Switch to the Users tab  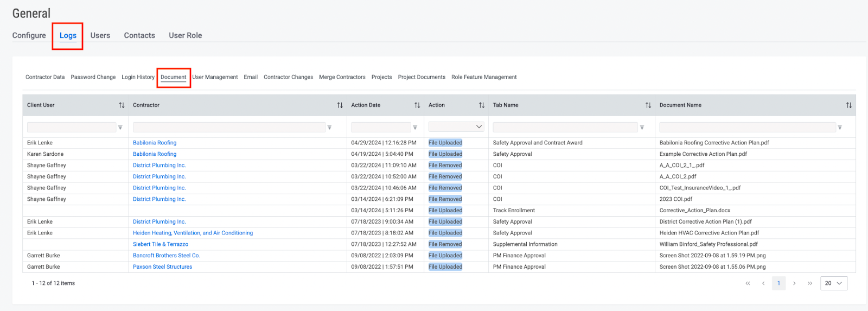click(x=100, y=35)
